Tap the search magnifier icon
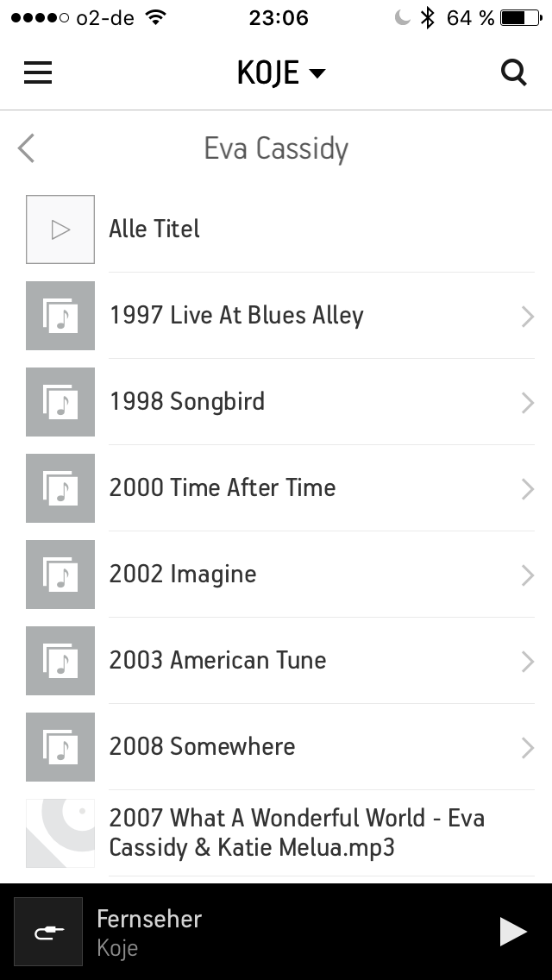The height and width of the screenshot is (980, 552). [x=514, y=73]
